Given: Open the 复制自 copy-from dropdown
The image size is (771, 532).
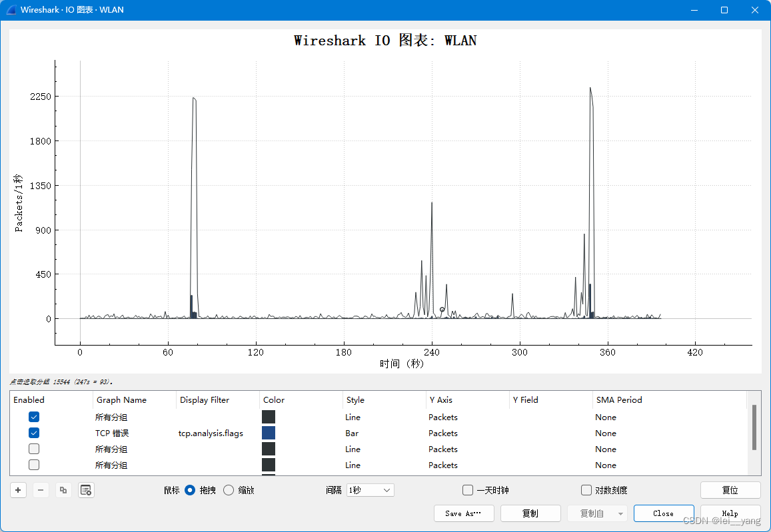Looking at the screenshot, I should pyautogui.click(x=598, y=513).
